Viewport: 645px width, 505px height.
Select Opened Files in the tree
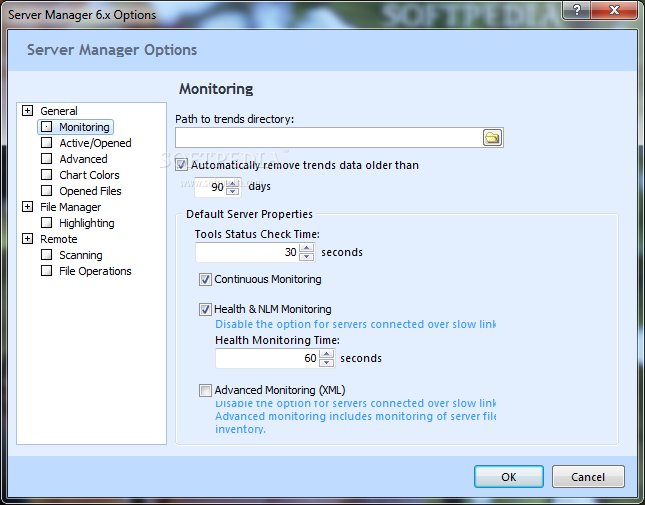90,191
